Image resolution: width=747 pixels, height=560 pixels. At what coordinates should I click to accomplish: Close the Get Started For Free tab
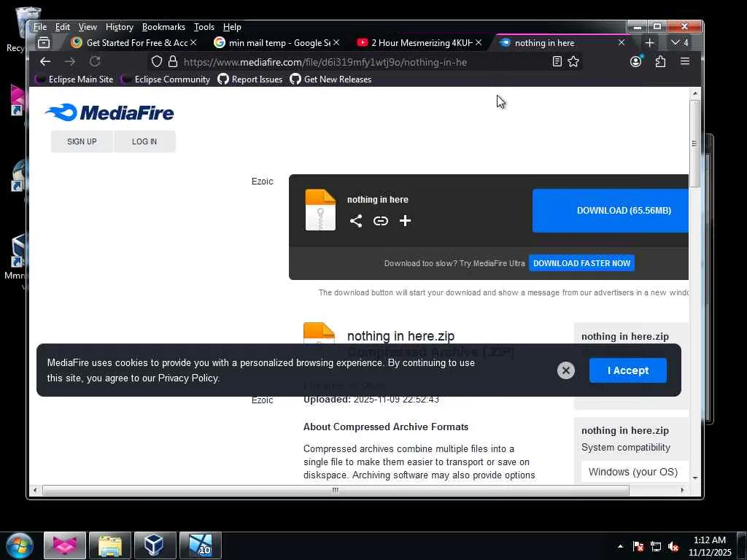point(193,42)
